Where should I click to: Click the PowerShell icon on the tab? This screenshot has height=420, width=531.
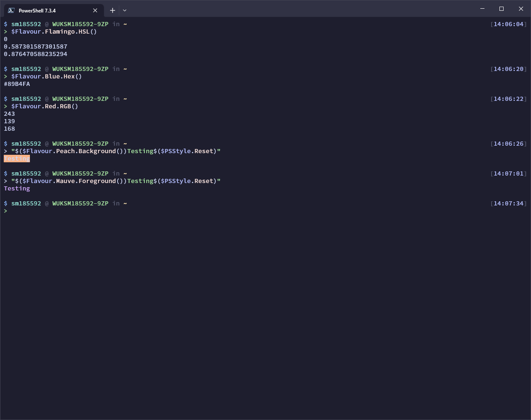10,10
